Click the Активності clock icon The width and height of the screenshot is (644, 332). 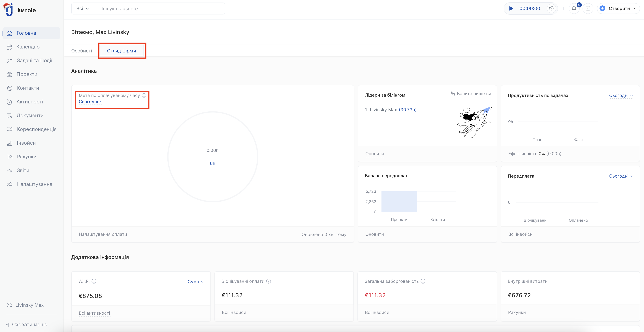[10, 102]
